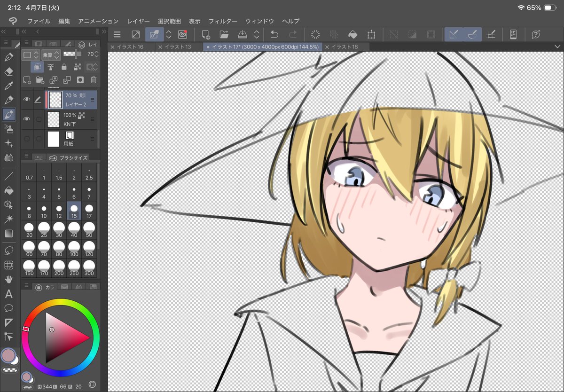Toggle visibility of the KN下 layer

point(27,118)
